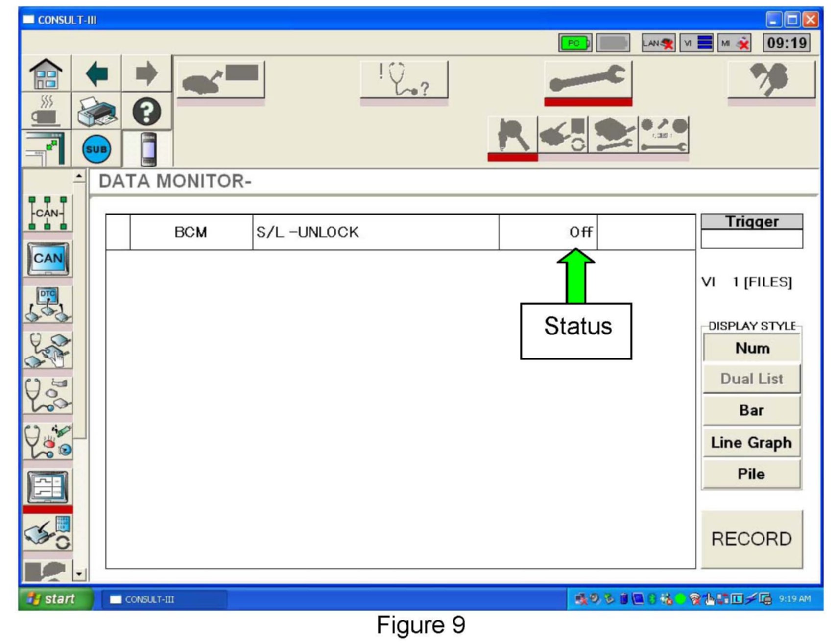Image resolution: width=835 pixels, height=644 pixels.
Task: Click the coffee cup break icon
Action: 47,111
